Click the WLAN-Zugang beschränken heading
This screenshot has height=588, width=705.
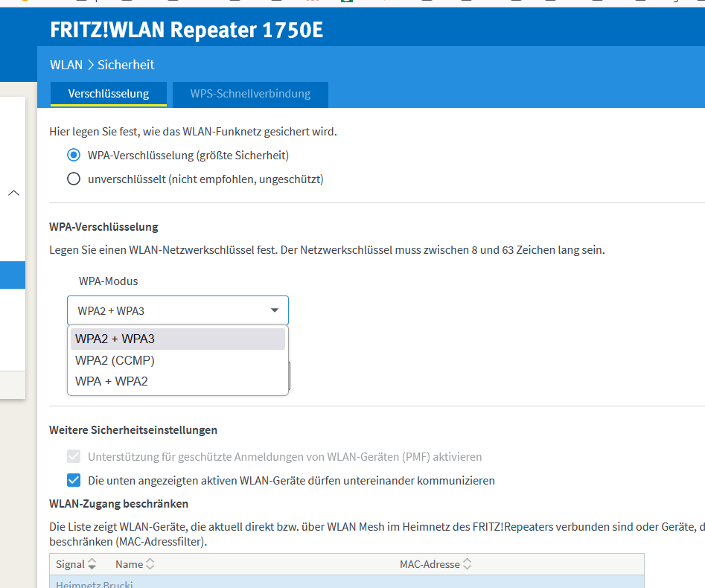[118, 503]
